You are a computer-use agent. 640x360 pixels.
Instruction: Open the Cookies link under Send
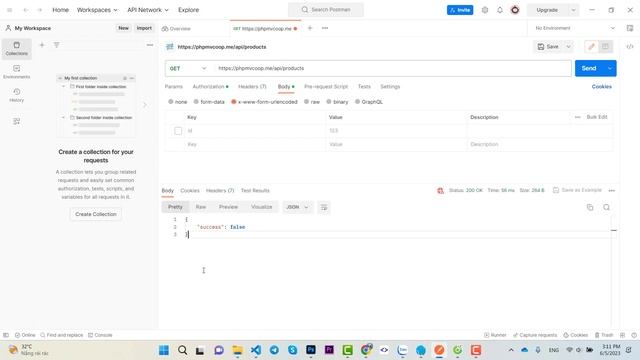pyautogui.click(x=601, y=87)
